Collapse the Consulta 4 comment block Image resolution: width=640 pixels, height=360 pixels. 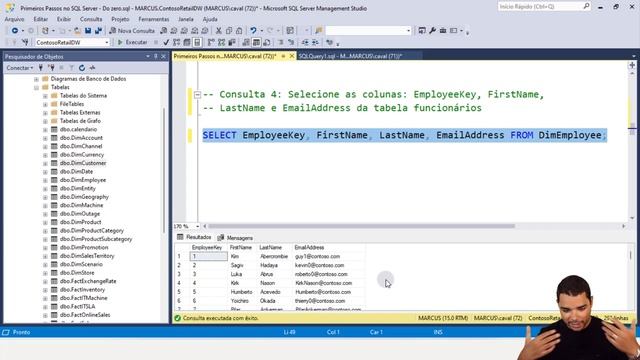click(197, 95)
